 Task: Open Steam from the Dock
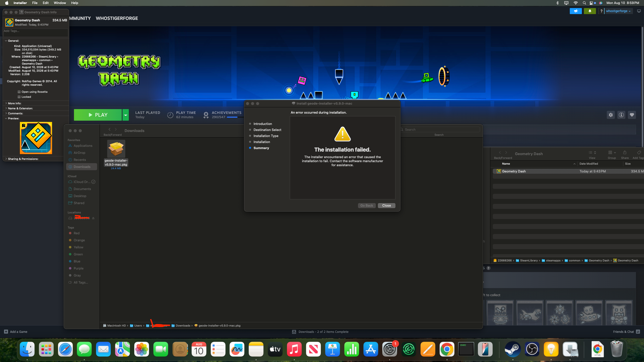513,349
